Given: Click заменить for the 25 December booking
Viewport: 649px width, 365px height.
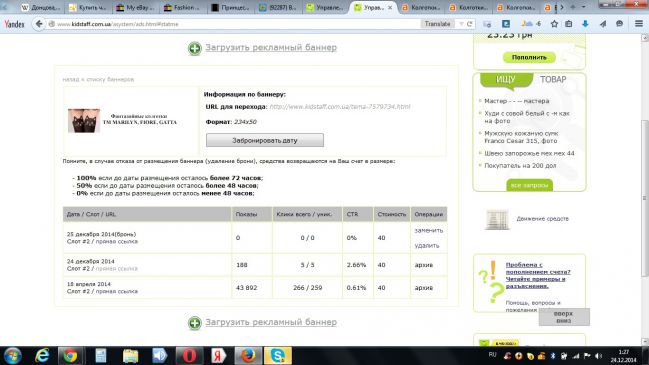Looking at the screenshot, I should [x=429, y=230].
